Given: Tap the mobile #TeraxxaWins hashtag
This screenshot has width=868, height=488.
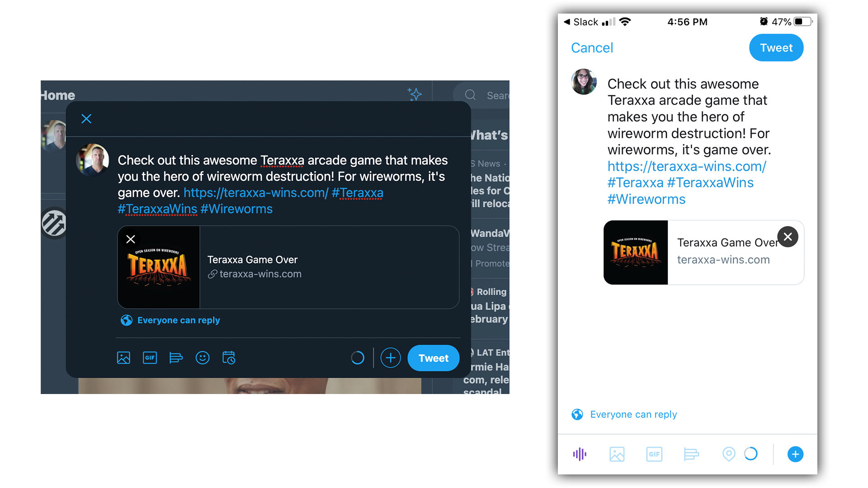Looking at the screenshot, I should pyautogui.click(x=710, y=183).
